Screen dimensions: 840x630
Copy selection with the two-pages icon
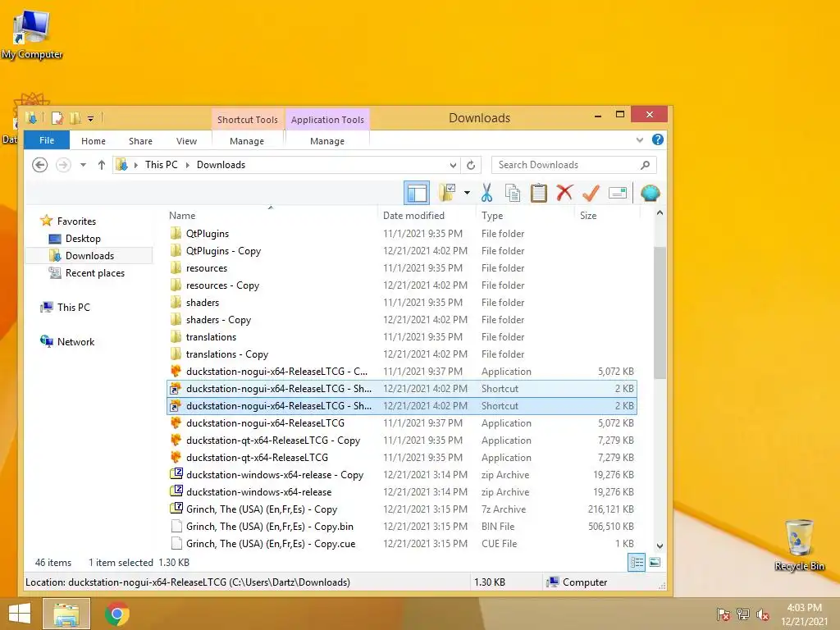(x=513, y=193)
